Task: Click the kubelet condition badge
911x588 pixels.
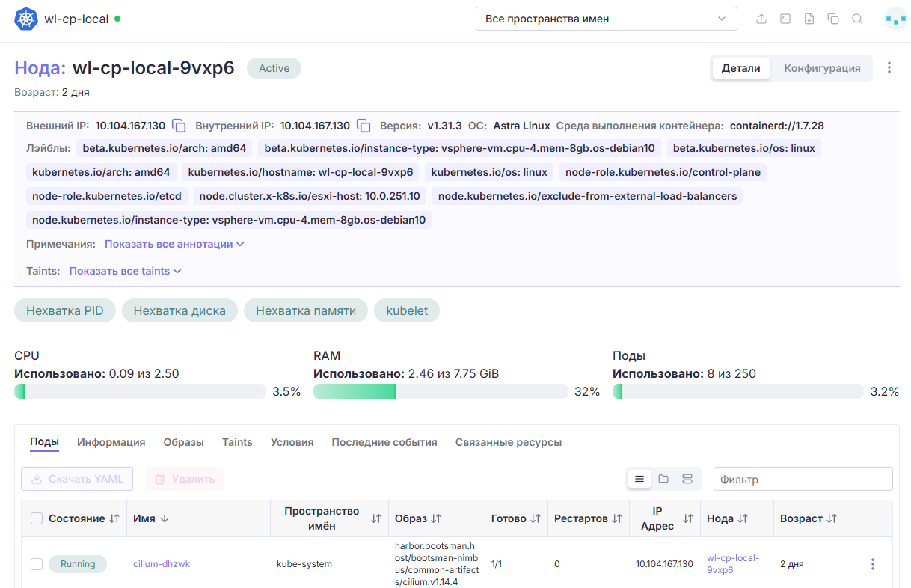Action: pyautogui.click(x=407, y=310)
